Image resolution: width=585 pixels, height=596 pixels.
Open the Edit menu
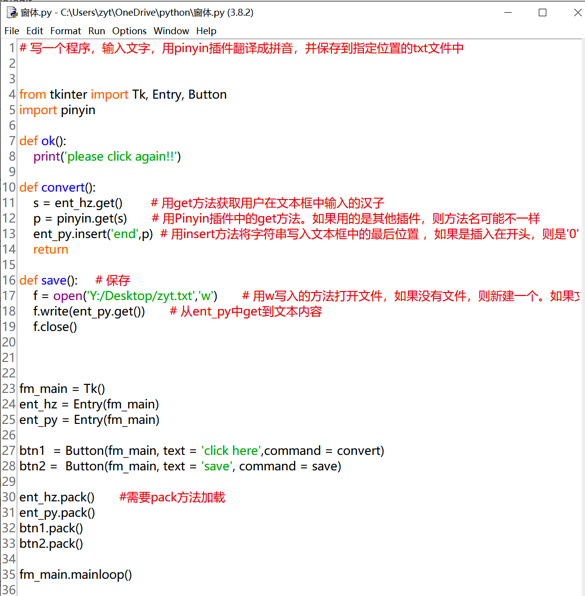34,31
